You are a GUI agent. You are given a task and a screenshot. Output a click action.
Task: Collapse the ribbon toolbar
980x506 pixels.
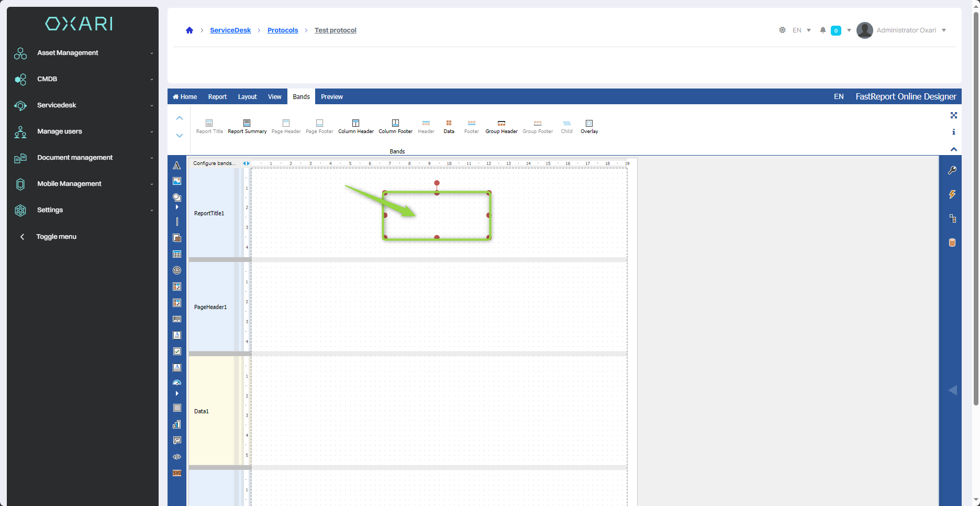point(954,150)
